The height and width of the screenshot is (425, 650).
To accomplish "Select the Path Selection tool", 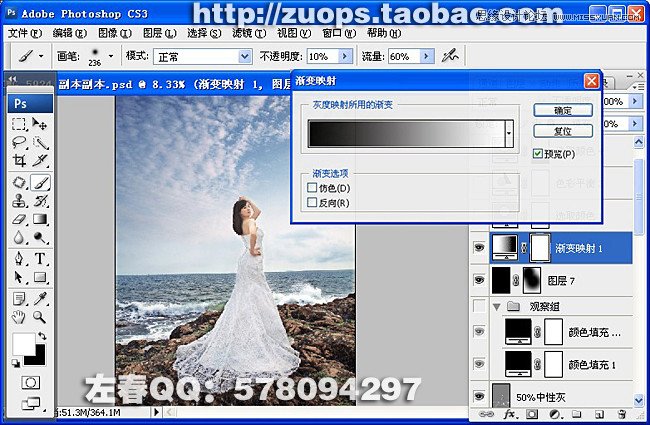I will click(x=19, y=277).
